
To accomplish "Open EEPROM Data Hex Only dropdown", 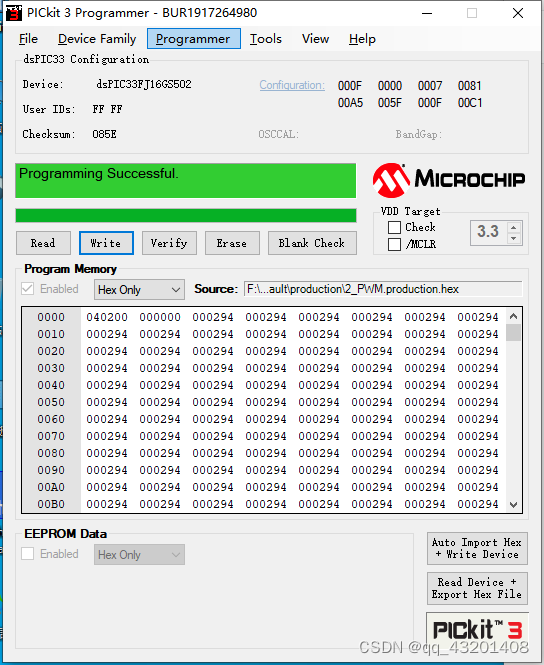I will (139, 555).
